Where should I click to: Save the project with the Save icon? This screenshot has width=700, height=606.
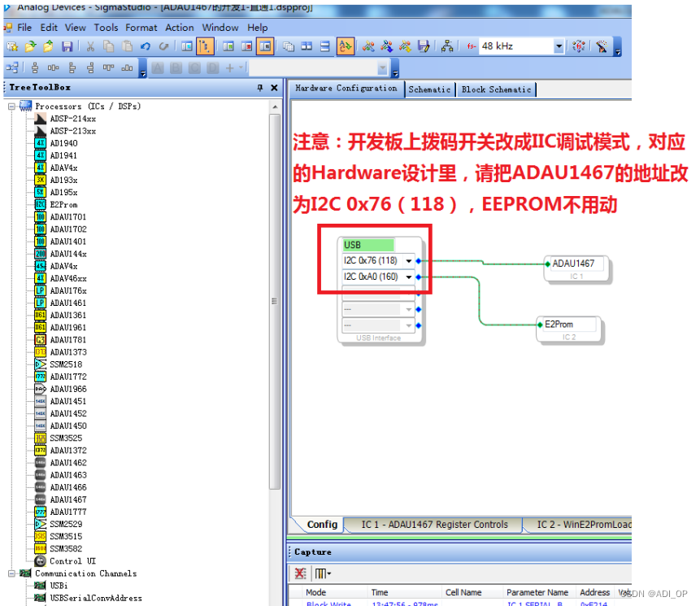click(67, 46)
